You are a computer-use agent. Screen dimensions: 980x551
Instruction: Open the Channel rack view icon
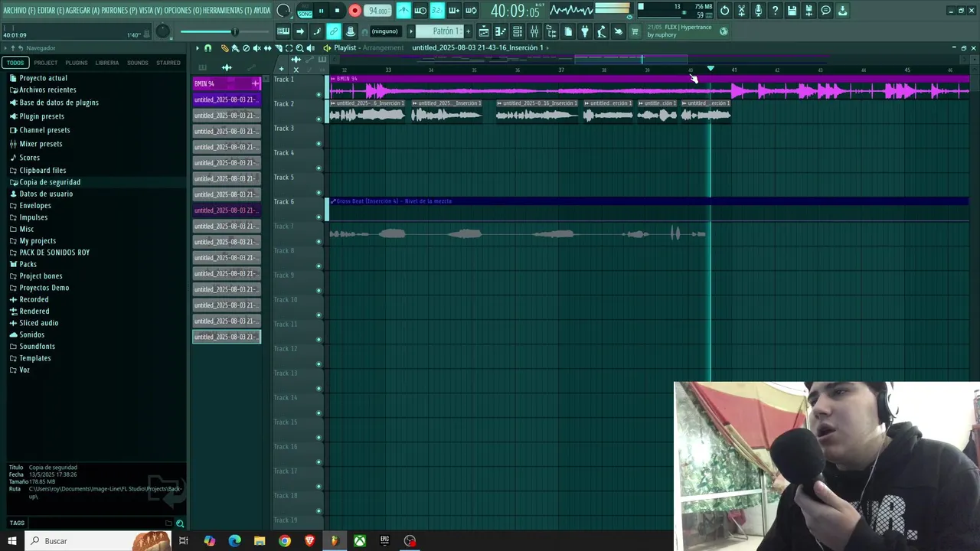click(518, 31)
